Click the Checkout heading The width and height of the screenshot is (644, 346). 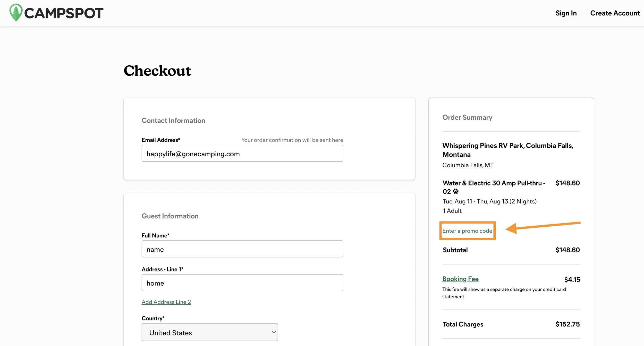click(x=158, y=70)
